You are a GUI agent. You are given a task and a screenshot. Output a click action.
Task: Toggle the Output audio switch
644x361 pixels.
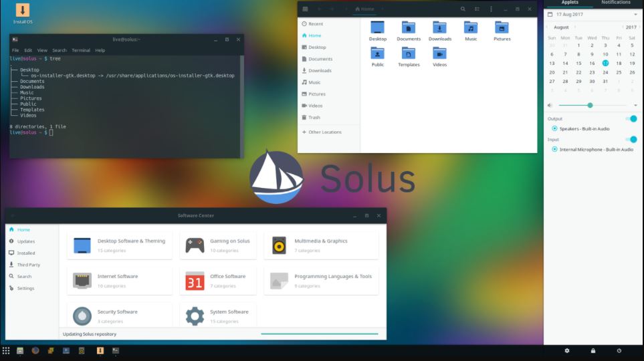click(x=631, y=119)
